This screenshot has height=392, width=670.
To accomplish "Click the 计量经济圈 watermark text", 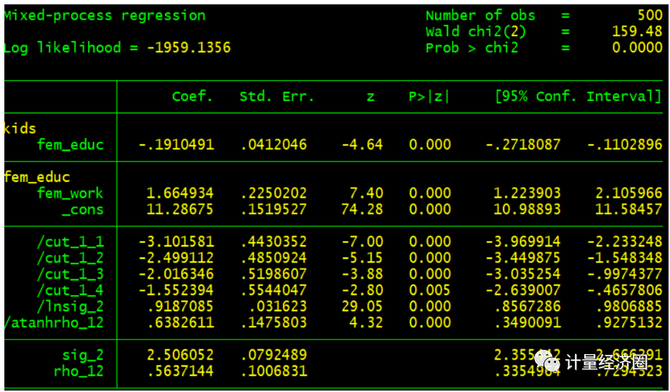I will tap(606, 363).
